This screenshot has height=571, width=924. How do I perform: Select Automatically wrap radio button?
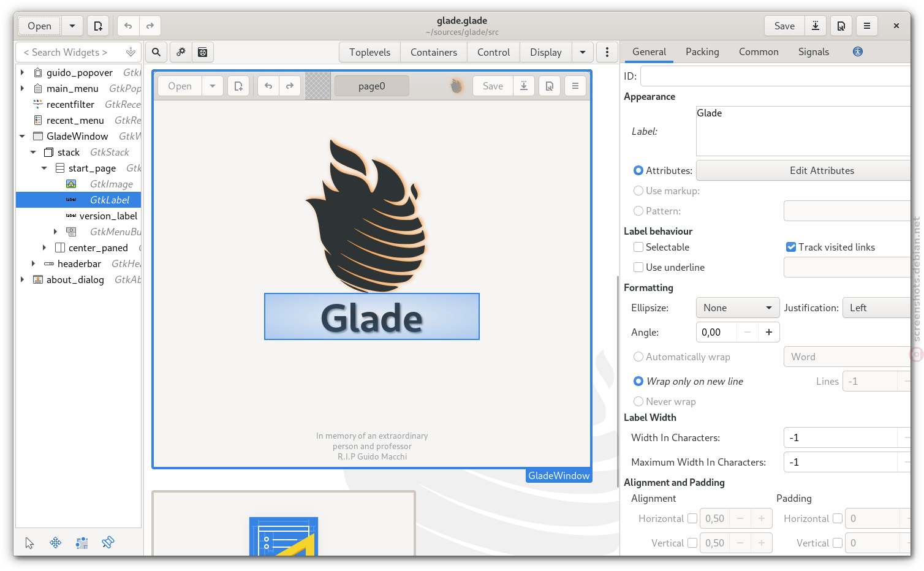(x=638, y=357)
